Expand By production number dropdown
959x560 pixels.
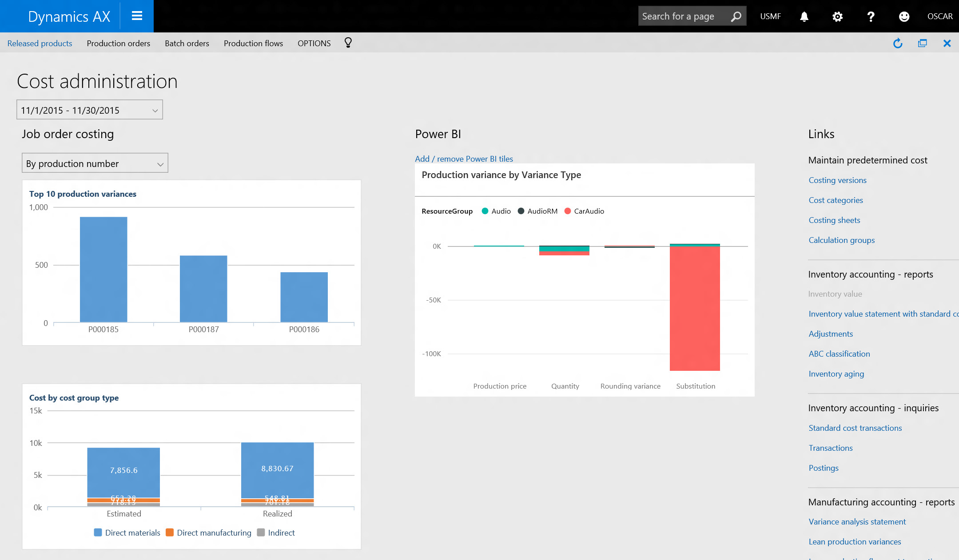160,164
